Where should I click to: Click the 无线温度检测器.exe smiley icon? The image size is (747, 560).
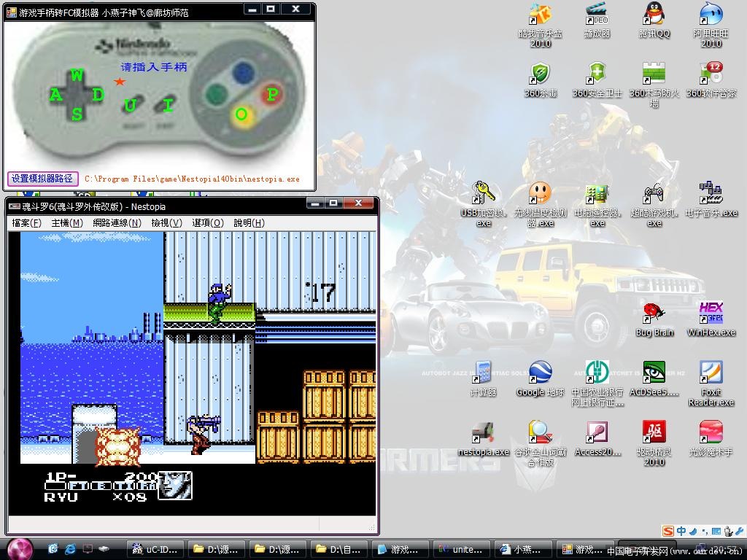[x=541, y=204]
